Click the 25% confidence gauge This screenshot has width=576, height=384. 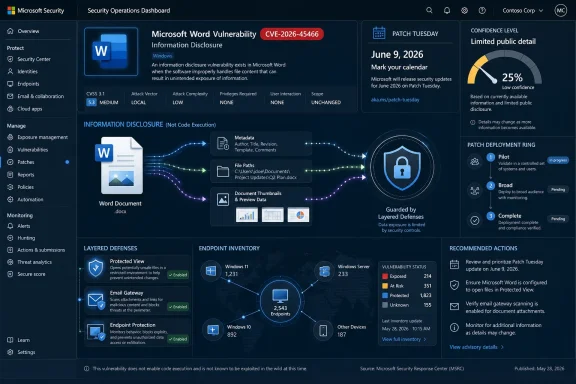(x=504, y=68)
